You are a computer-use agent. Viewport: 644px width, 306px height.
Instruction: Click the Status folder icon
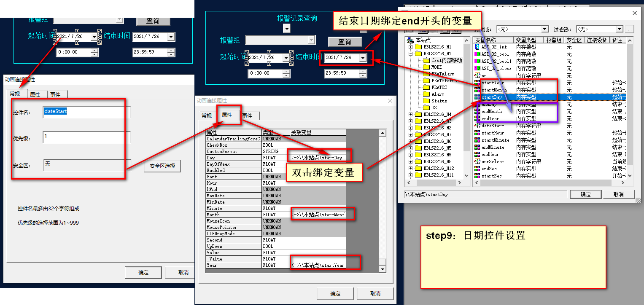point(426,101)
